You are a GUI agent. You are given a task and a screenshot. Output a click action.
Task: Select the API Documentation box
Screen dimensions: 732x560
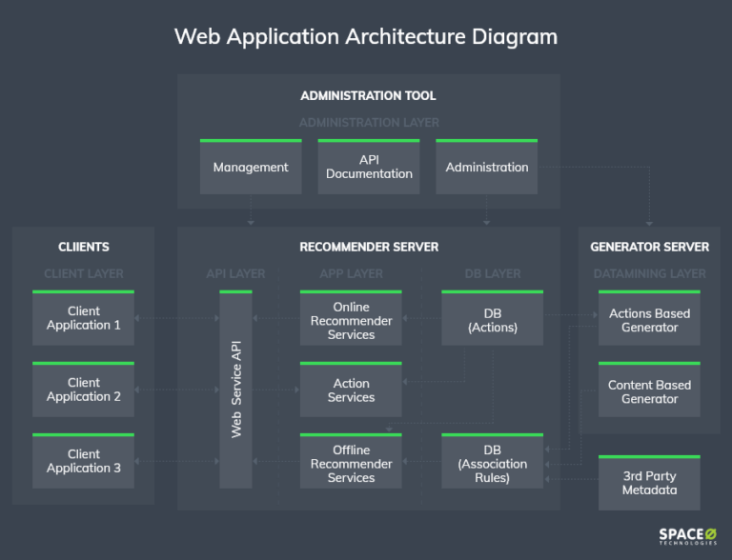pos(369,167)
